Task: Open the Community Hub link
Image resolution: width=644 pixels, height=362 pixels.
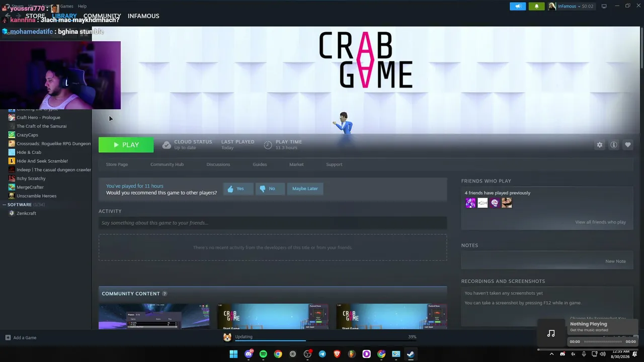Action: (167, 164)
